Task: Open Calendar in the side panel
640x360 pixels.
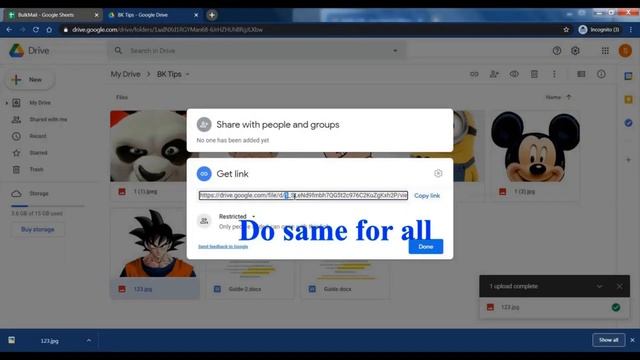Action: pyautogui.click(x=629, y=76)
